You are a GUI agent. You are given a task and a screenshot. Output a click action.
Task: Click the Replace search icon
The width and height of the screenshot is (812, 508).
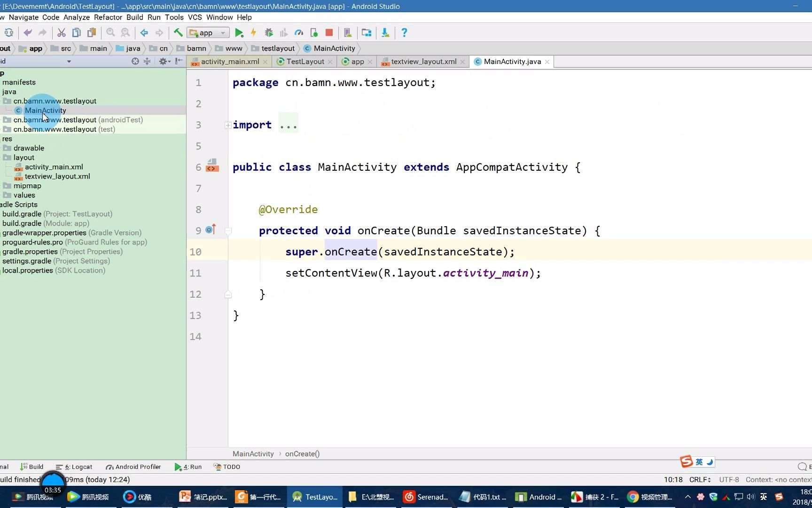(125, 33)
